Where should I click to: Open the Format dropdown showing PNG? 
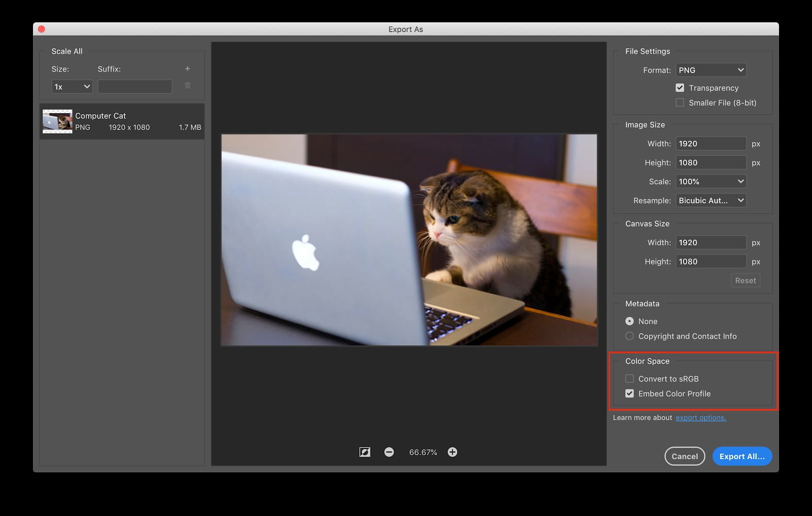pyautogui.click(x=710, y=70)
